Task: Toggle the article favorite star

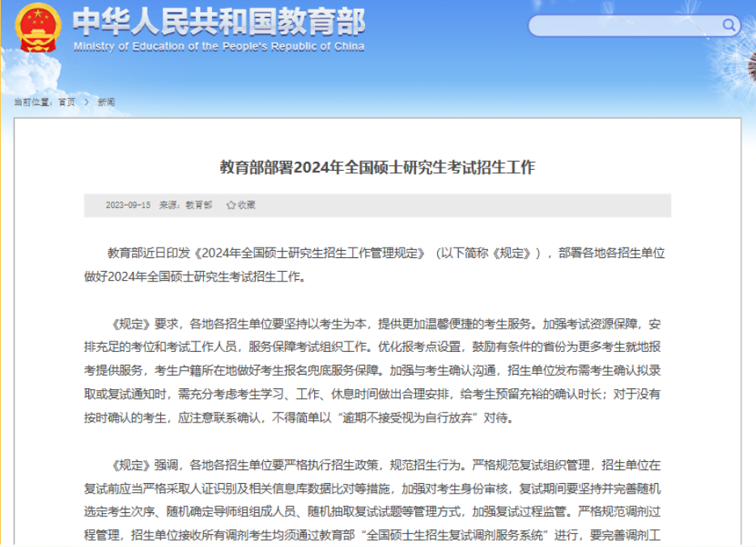Action: [231, 204]
